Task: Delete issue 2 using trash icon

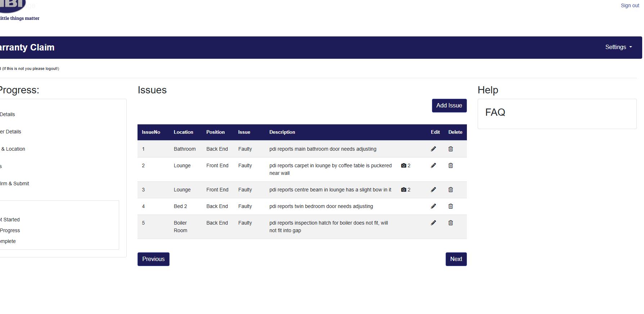Action: tap(450, 165)
